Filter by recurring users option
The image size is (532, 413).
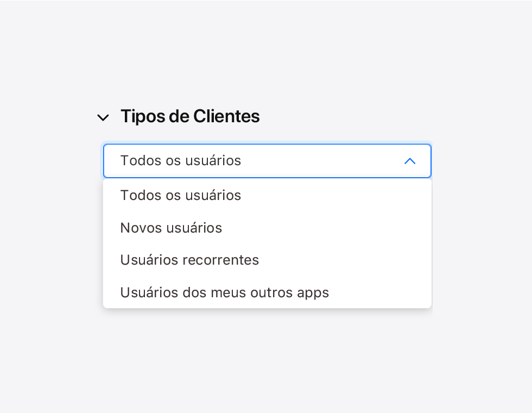point(267,260)
